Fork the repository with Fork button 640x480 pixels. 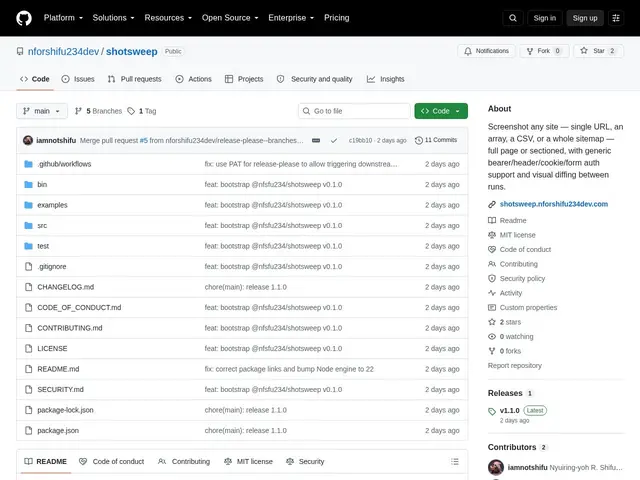tap(544, 51)
